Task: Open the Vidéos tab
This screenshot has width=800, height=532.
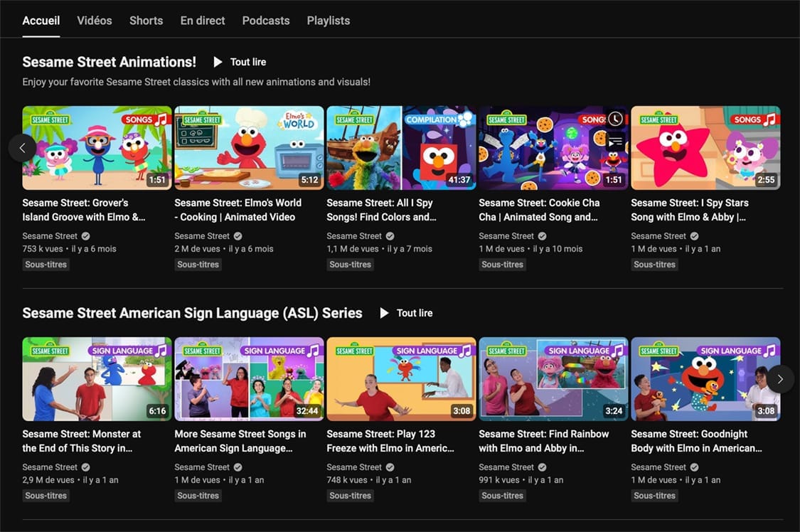Action: (95, 21)
